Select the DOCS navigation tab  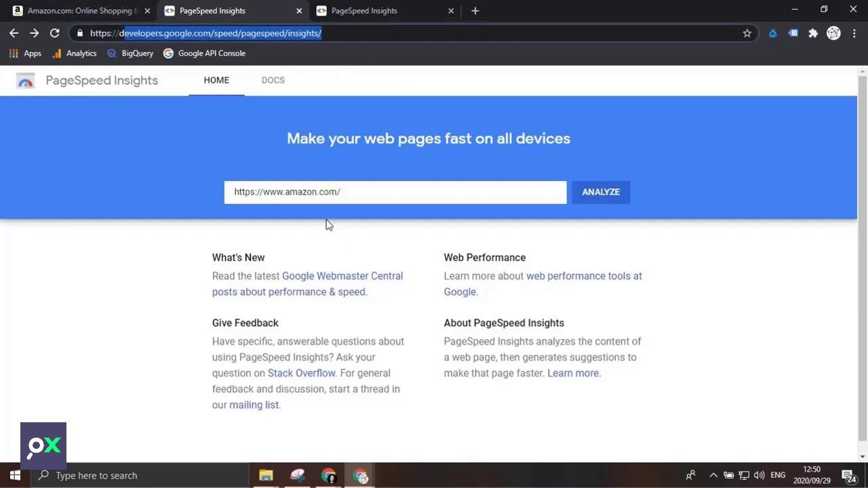pos(273,80)
